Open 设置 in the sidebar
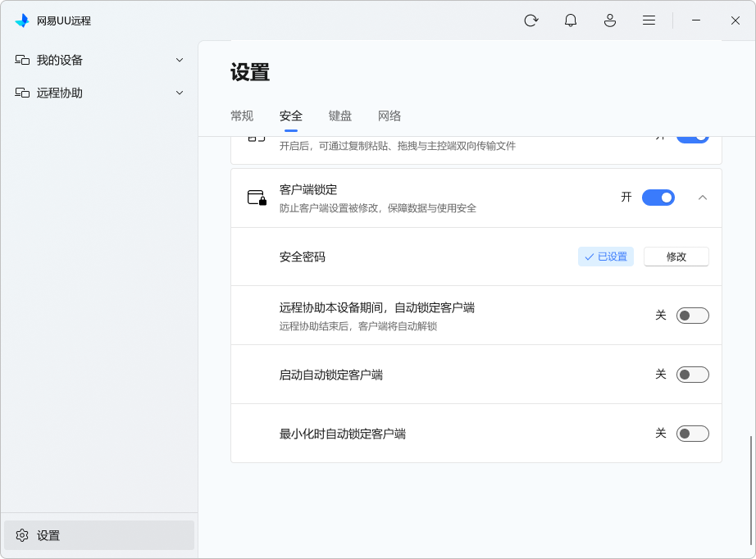 click(99, 535)
